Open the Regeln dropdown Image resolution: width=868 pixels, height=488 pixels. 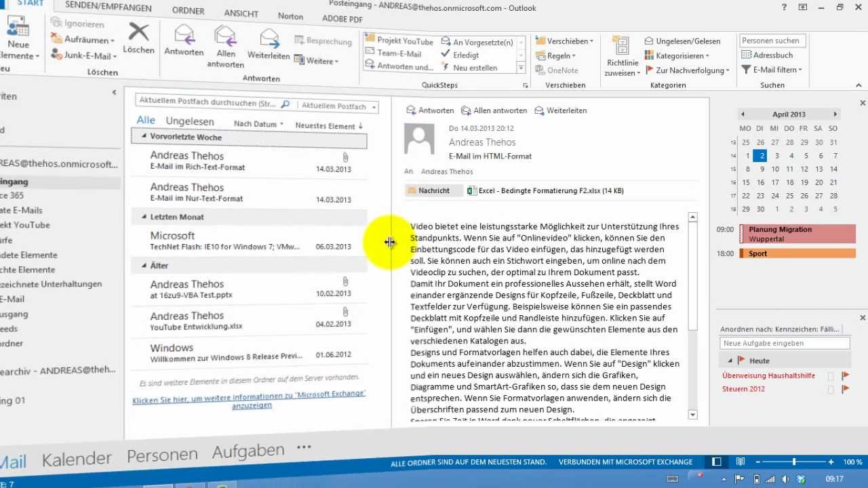556,56
